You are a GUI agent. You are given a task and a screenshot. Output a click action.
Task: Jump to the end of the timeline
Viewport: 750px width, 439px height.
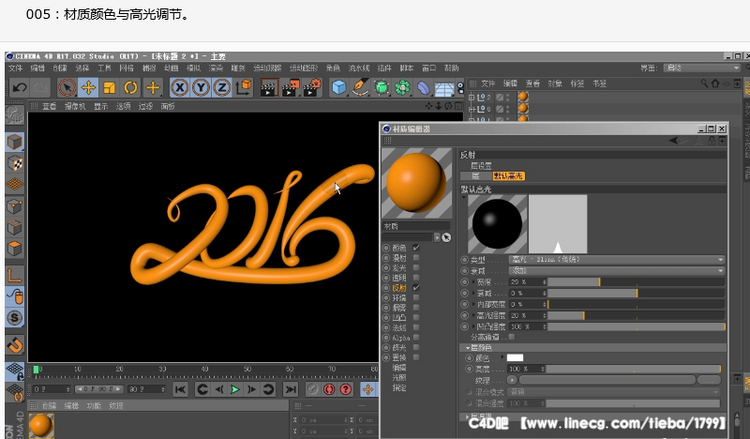coord(290,389)
